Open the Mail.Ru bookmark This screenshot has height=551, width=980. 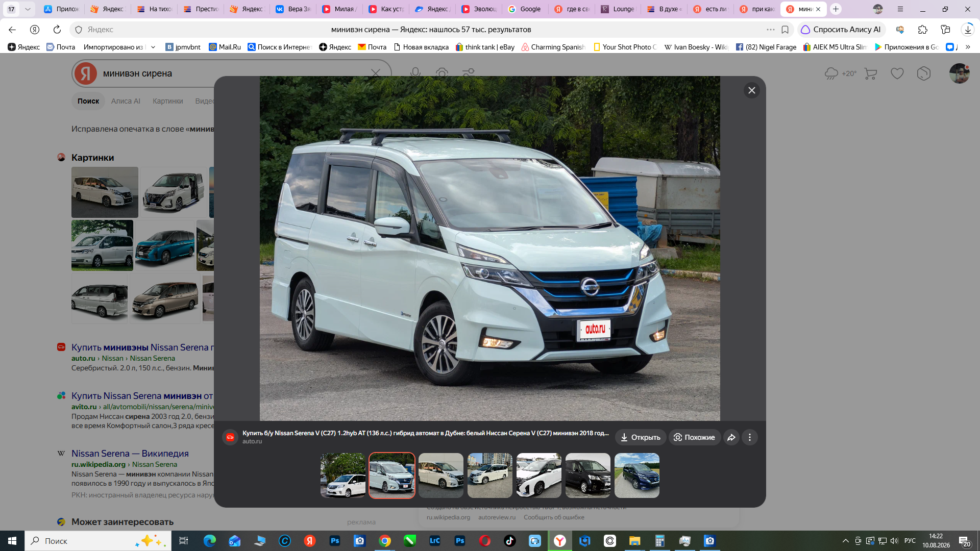(225, 47)
